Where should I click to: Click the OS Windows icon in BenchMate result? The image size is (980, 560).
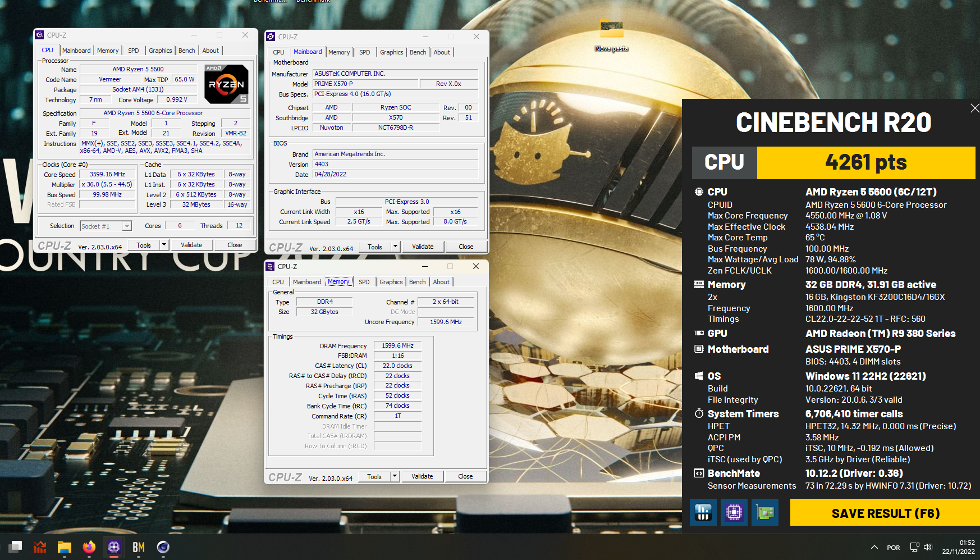[x=699, y=376]
